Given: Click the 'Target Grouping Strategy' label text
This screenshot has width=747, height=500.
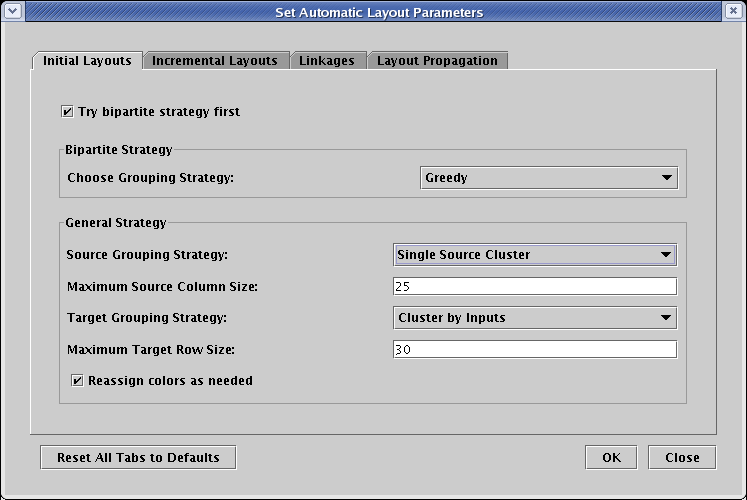Looking at the screenshot, I should (147, 318).
